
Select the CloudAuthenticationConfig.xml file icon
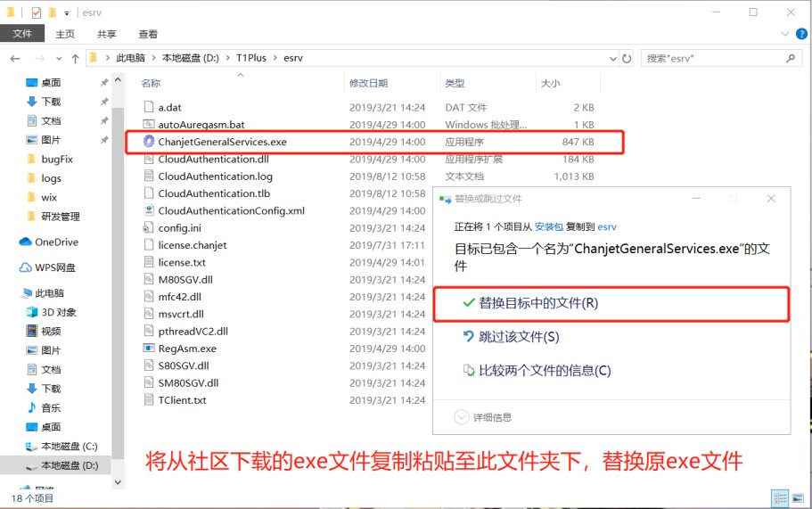click(149, 210)
